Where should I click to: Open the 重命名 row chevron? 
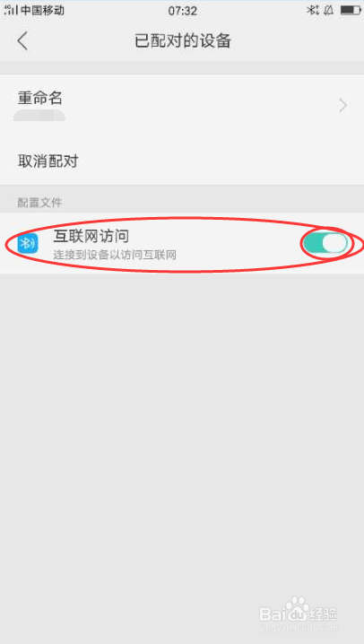pos(343,106)
